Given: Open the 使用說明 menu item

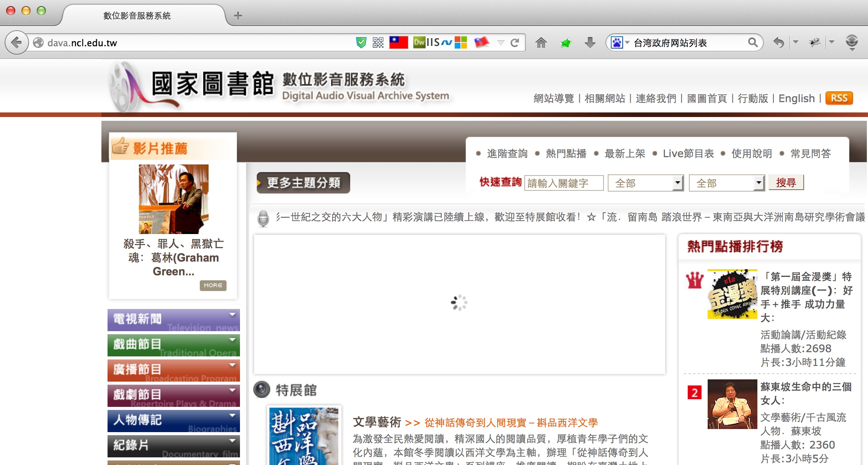Looking at the screenshot, I should point(752,153).
